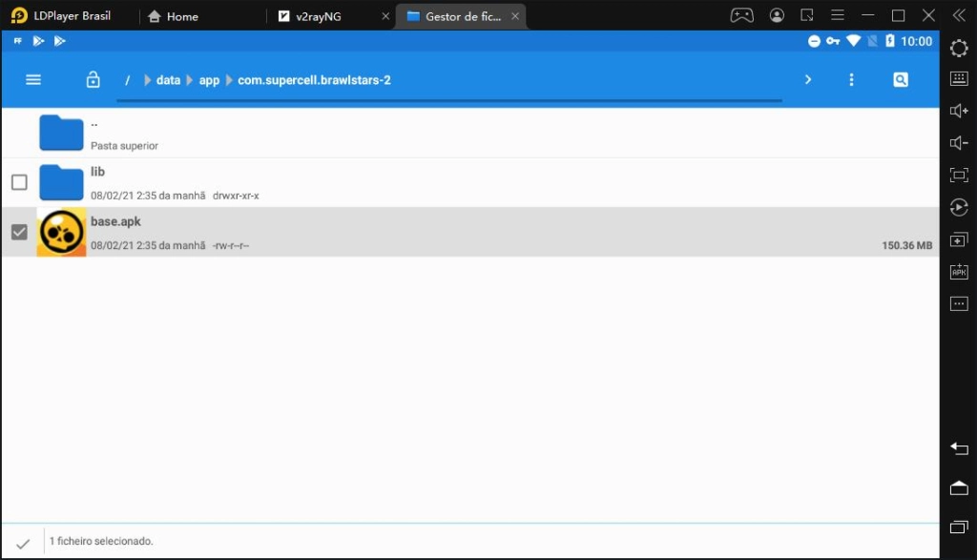Image resolution: width=977 pixels, height=560 pixels.
Task: Open LDPlayer menu dropdown in title bar
Action: point(838,16)
